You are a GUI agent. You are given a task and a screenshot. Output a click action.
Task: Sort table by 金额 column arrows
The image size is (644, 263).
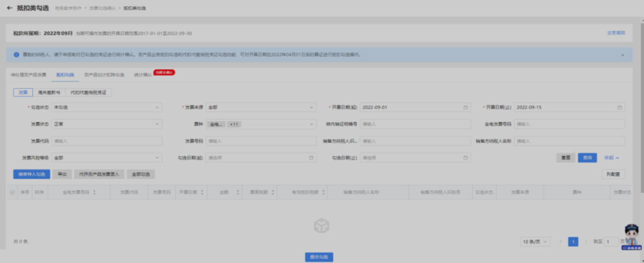tap(238, 192)
